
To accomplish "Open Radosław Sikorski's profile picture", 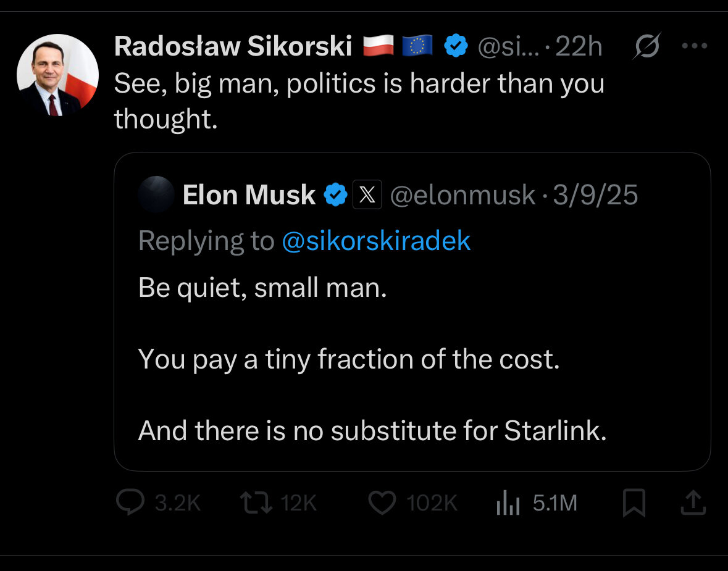I will 57,75.
